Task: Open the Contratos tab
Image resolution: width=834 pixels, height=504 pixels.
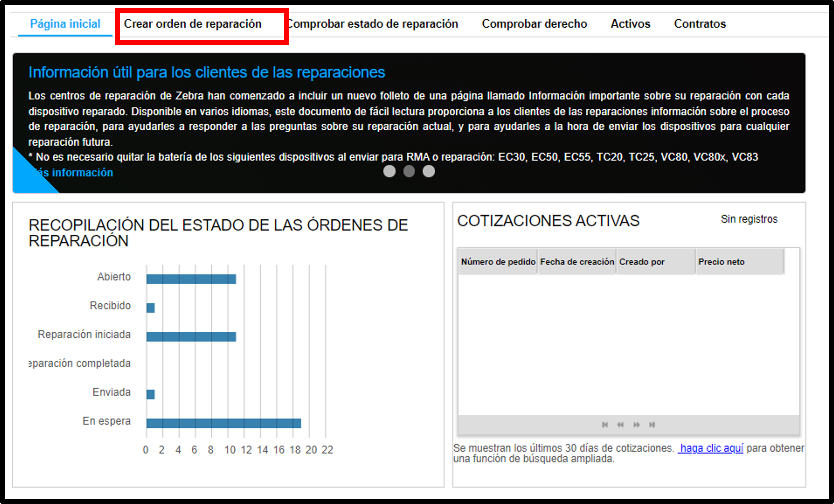Action: tap(700, 24)
